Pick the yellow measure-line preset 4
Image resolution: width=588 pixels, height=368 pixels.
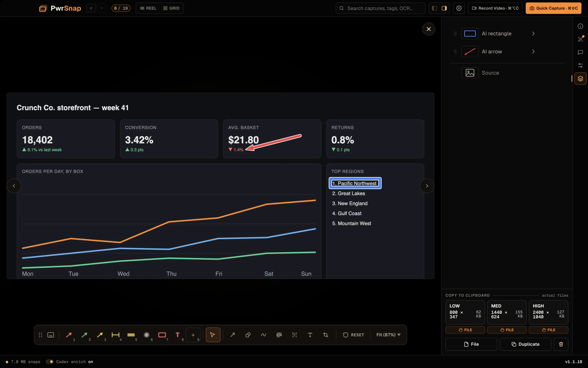(116, 335)
